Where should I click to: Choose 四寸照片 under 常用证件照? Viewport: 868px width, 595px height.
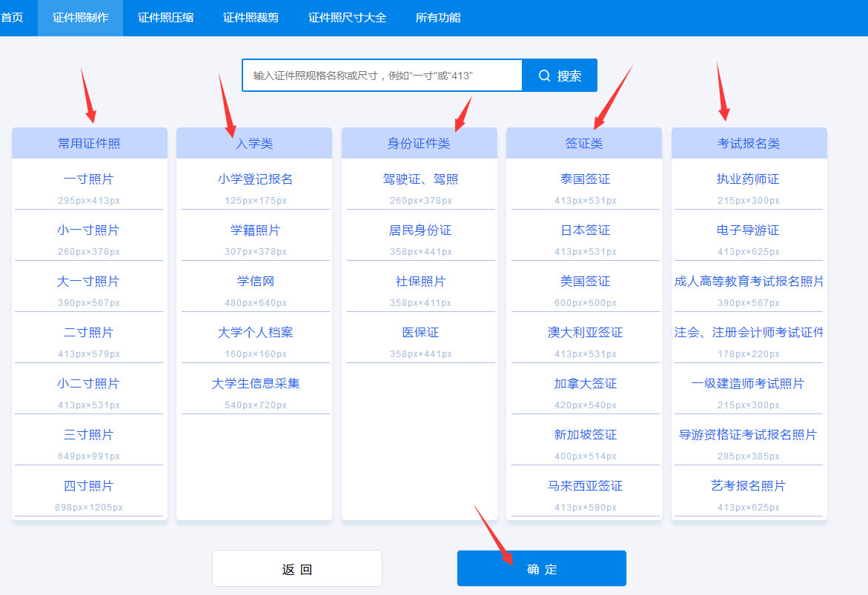tap(89, 486)
